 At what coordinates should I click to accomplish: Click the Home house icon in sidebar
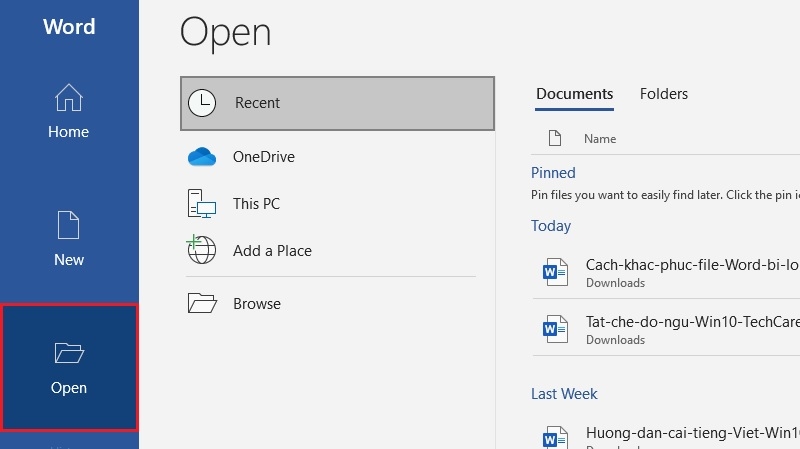(x=68, y=97)
